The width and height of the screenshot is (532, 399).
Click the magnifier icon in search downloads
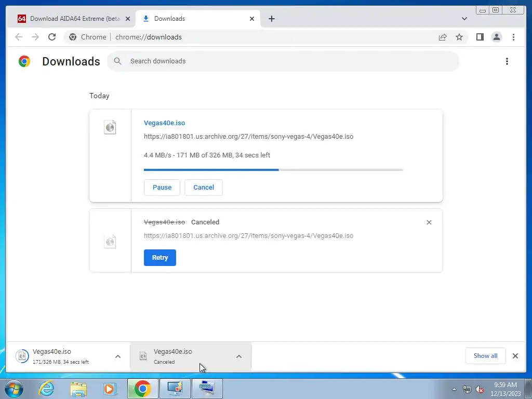tap(117, 61)
